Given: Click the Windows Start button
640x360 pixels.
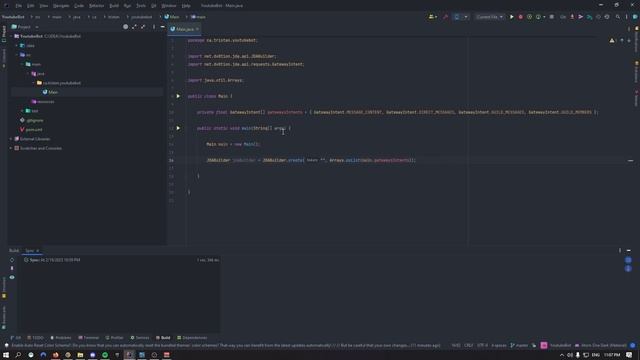Looking at the screenshot, I should pos(6,355).
